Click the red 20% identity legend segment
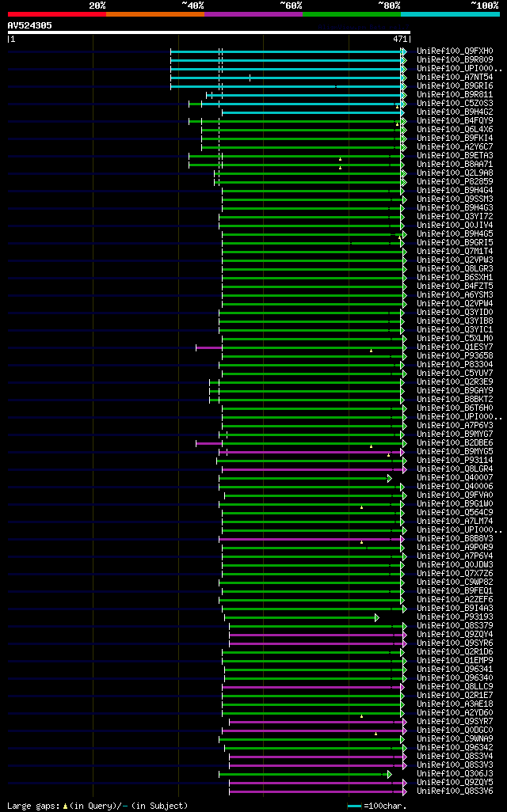The image size is (507, 812). (57, 14)
